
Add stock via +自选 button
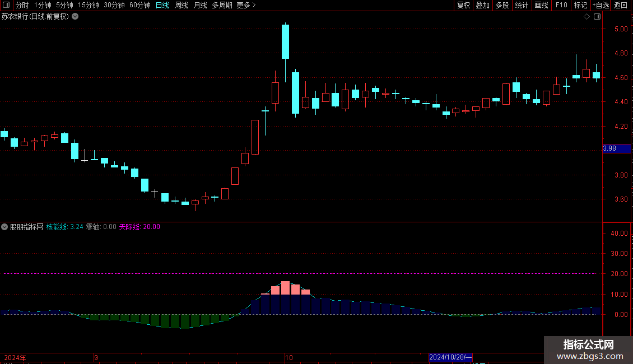pyautogui.click(x=601, y=5)
